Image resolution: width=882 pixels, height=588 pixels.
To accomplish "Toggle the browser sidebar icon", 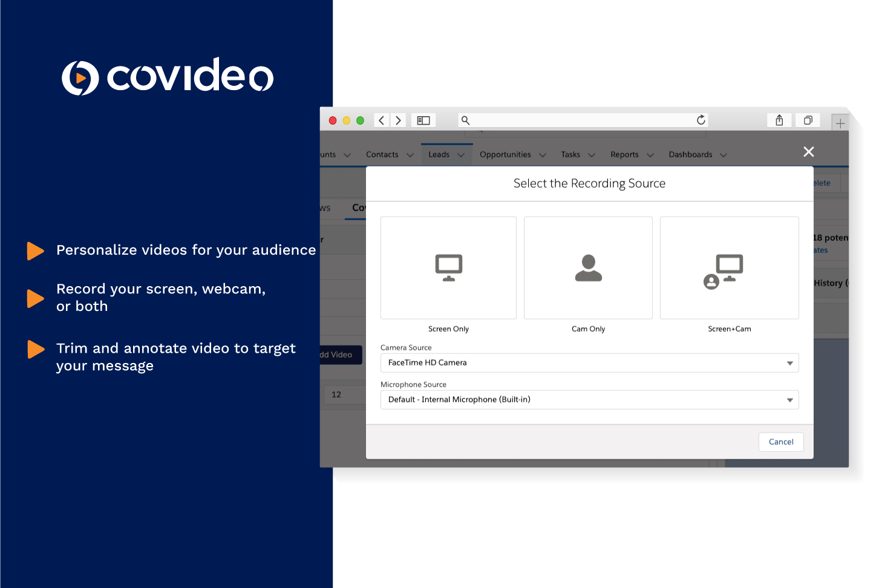I will tap(423, 120).
